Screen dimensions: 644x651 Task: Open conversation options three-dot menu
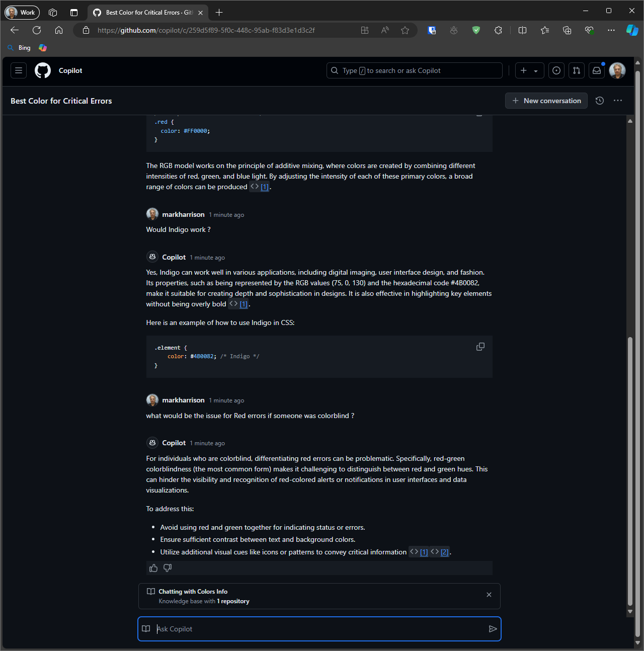pos(618,101)
